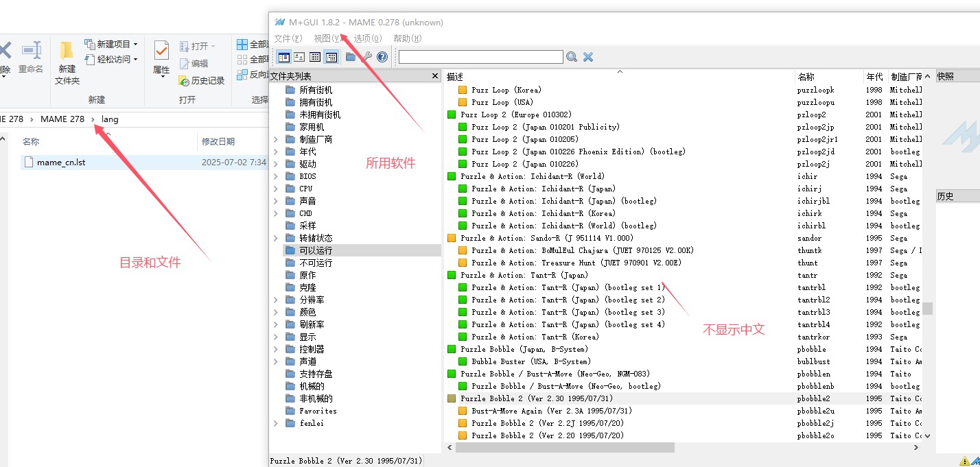The width and height of the screenshot is (980, 467).
Task: Click orange status icon for Puzz Loop (Korea)
Action: coord(463,90)
